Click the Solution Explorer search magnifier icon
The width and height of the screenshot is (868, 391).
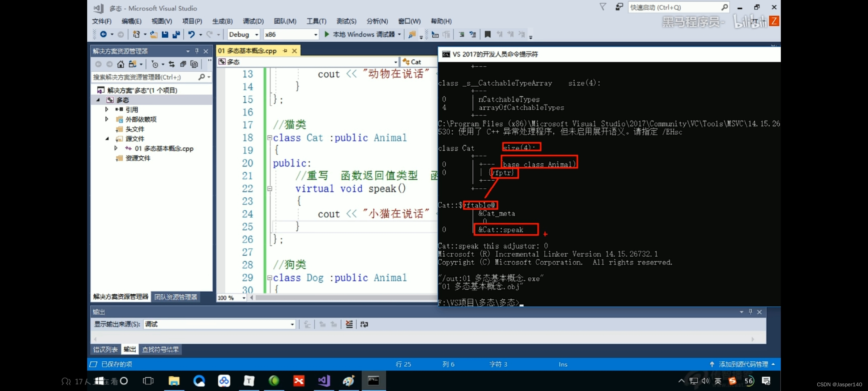click(x=202, y=77)
